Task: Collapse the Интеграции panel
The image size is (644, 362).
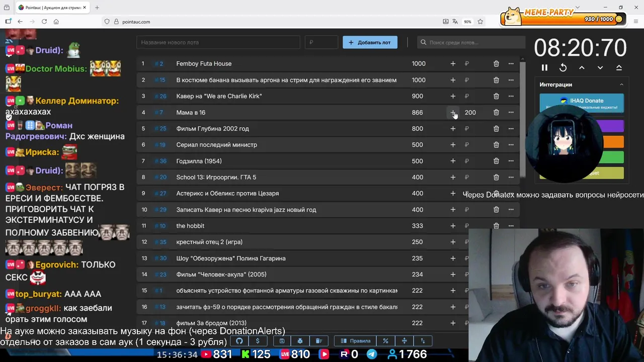Action: click(x=621, y=84)
